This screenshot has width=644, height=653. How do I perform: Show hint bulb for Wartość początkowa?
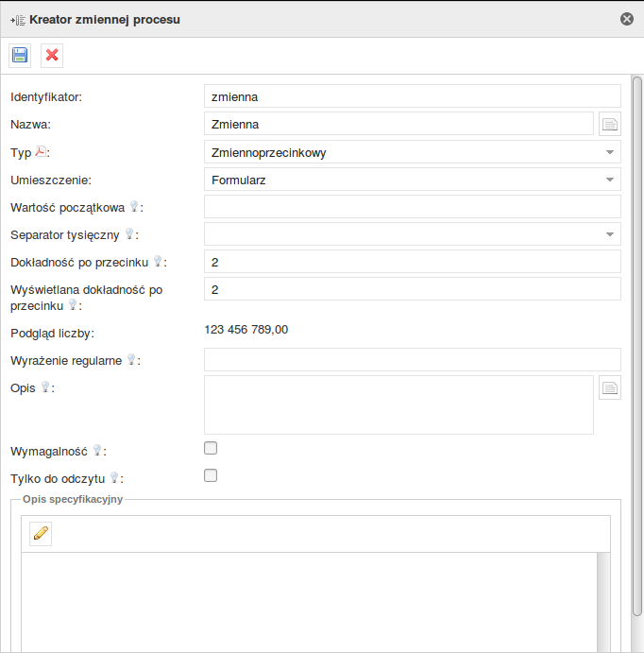pyautogui.click(x=134, y=206)
